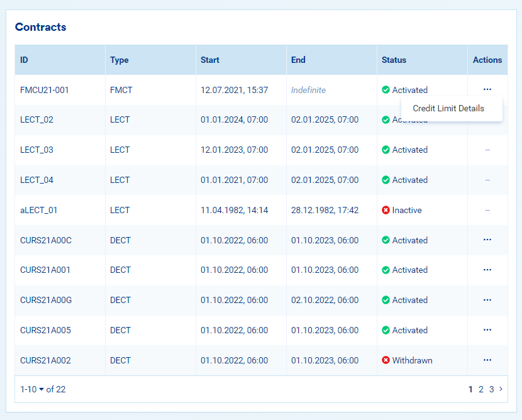Click the Start column header

pos(210,60)
